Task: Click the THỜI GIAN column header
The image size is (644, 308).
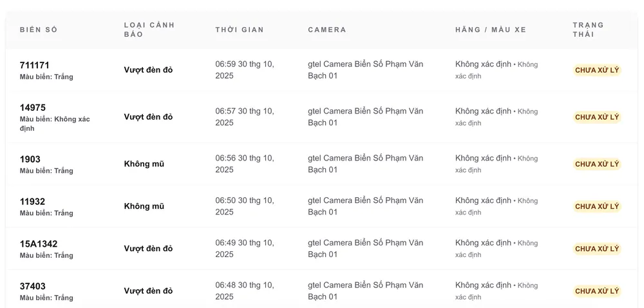Action: pyautogui.click(x=240, y=30)
